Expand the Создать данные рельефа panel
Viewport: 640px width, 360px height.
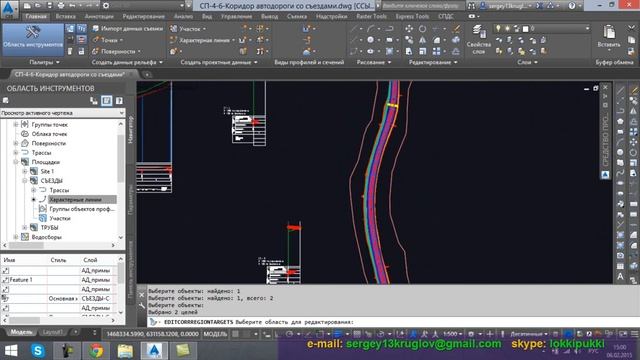point(127,62)
